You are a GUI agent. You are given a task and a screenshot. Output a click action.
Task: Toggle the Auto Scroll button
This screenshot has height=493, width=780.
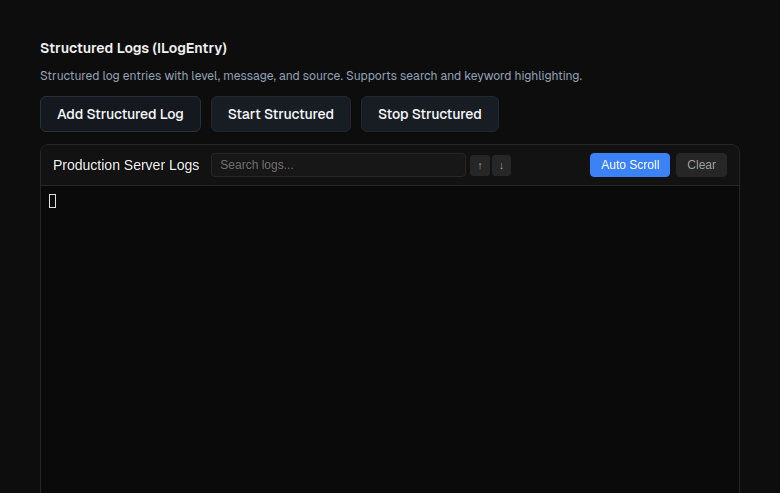pos(629,165)
